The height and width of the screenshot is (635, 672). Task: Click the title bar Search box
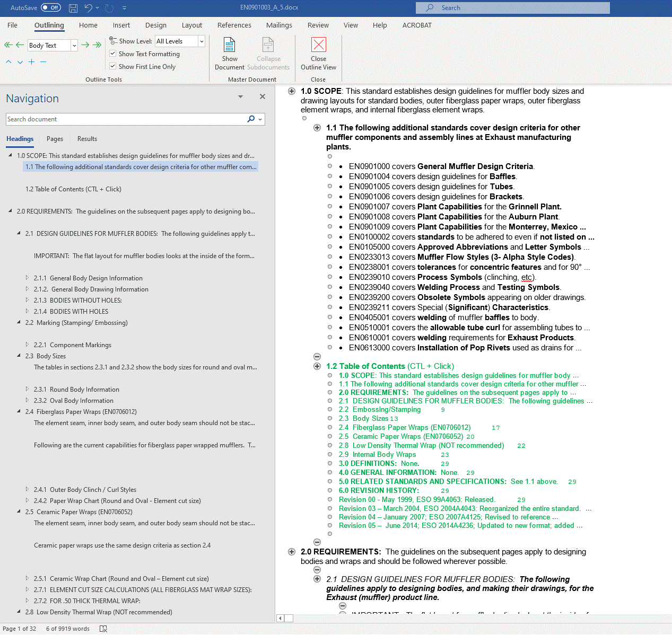512,8
